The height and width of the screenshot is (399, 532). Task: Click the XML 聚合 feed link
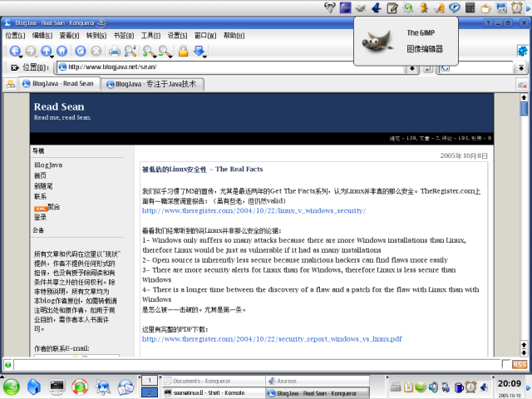pos(47,207)
